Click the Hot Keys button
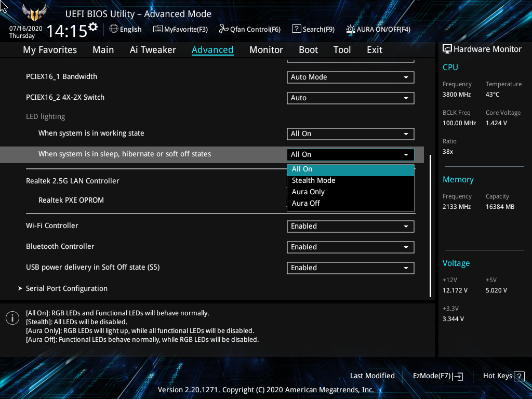The height and width of the screenshot is (399, 532). click(x=503, y=376)
